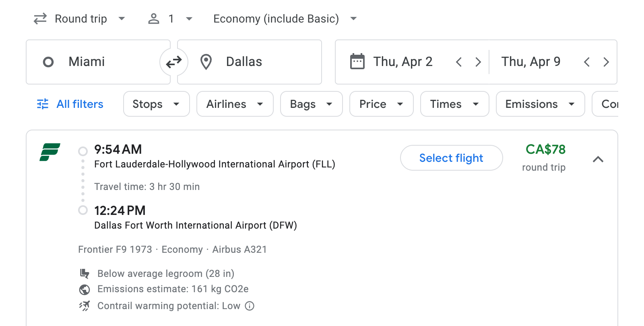Expand the Bags filter

click(x=312, y=104)
